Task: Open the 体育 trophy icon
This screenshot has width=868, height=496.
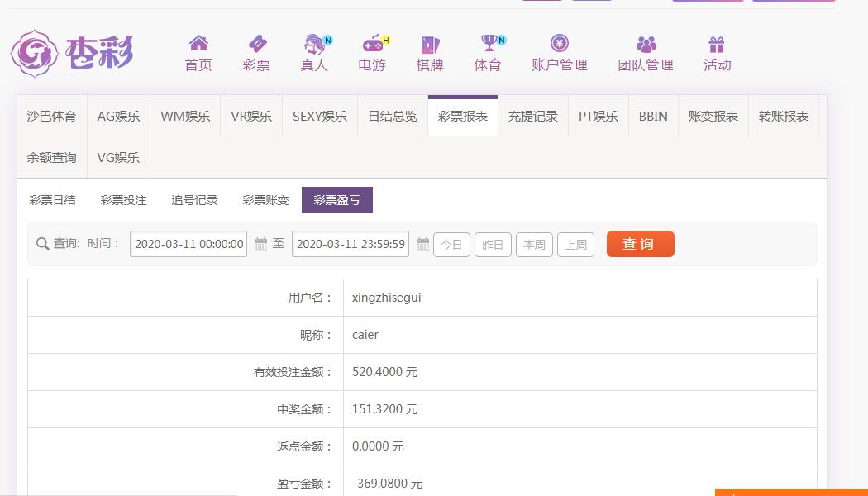Action: pyautogui.click(x=491, y=43)
